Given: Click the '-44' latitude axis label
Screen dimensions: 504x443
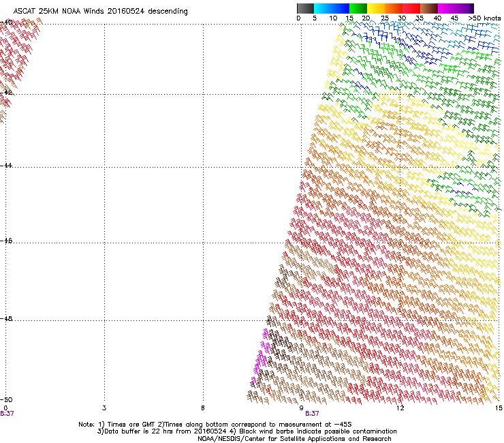Looking at the screenshot, I should (x=7, y=166).
